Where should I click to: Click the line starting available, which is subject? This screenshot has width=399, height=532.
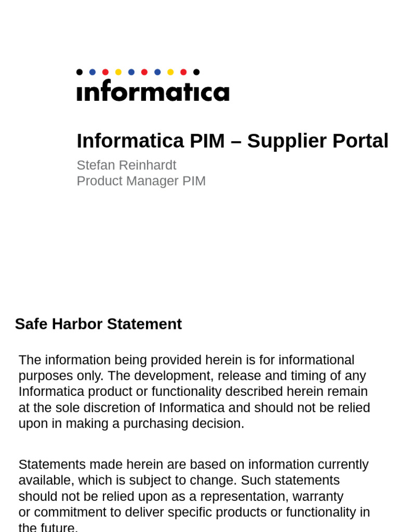179,481
